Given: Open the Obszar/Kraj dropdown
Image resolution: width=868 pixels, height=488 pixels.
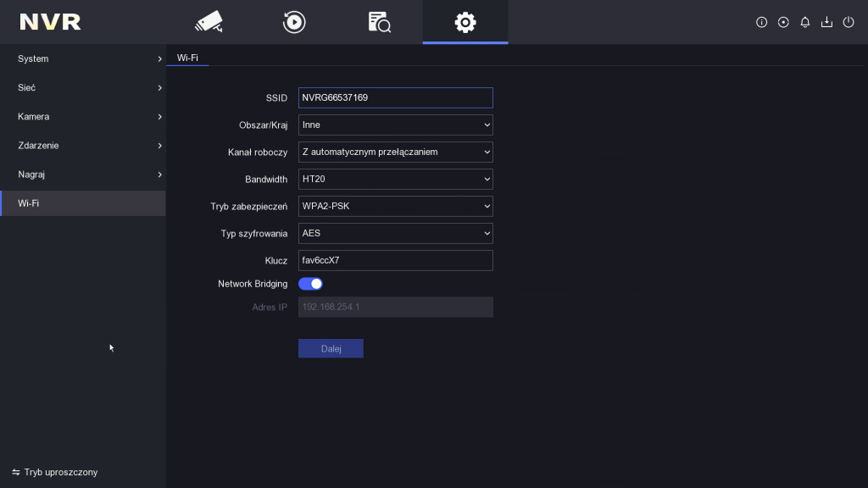Looking at the screenshot, I should coord(395,125).
